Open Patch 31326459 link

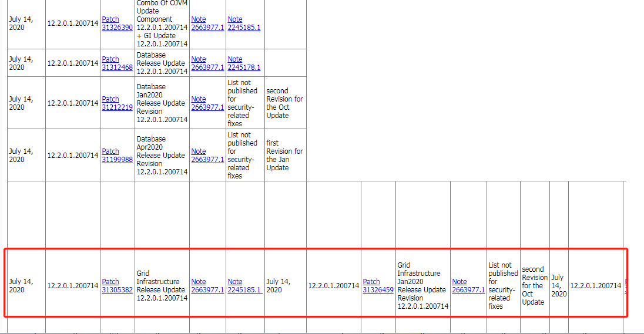[378, 286]
